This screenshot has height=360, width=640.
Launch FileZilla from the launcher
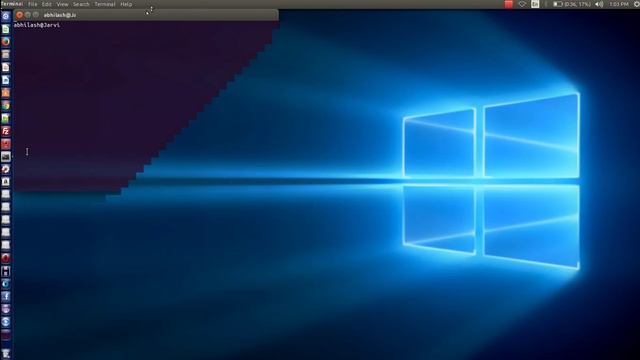[6, 131]
